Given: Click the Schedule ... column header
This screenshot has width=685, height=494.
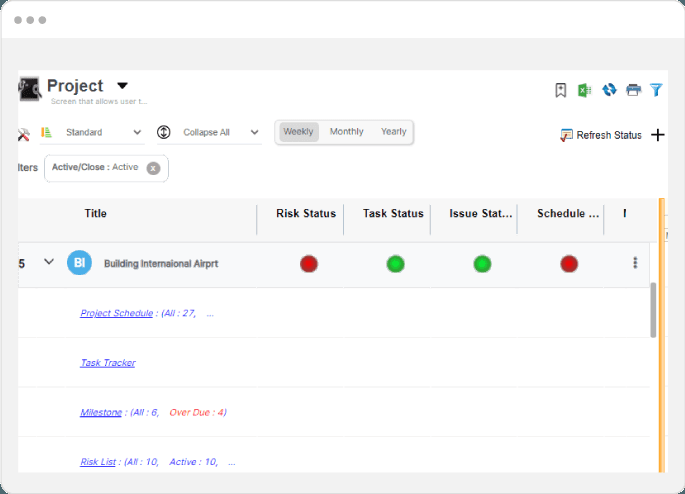Looking at the screenshot, I should pyautogui.click(x=568, y=213).
